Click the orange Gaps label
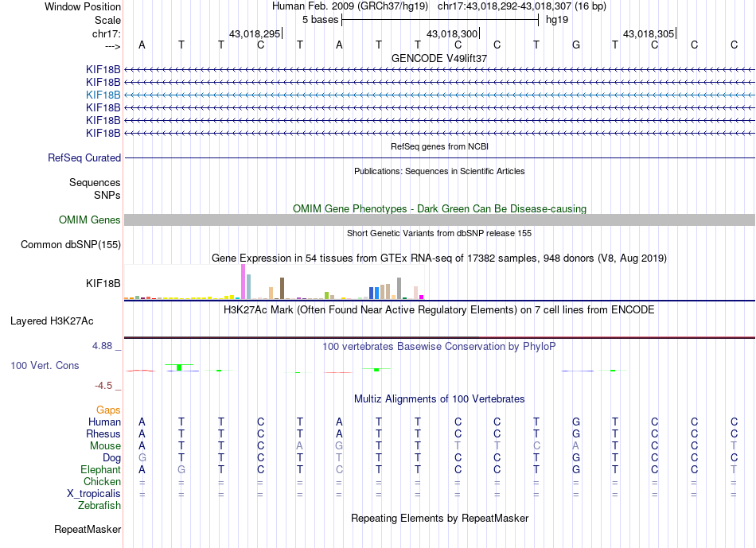 click(108, 410)
